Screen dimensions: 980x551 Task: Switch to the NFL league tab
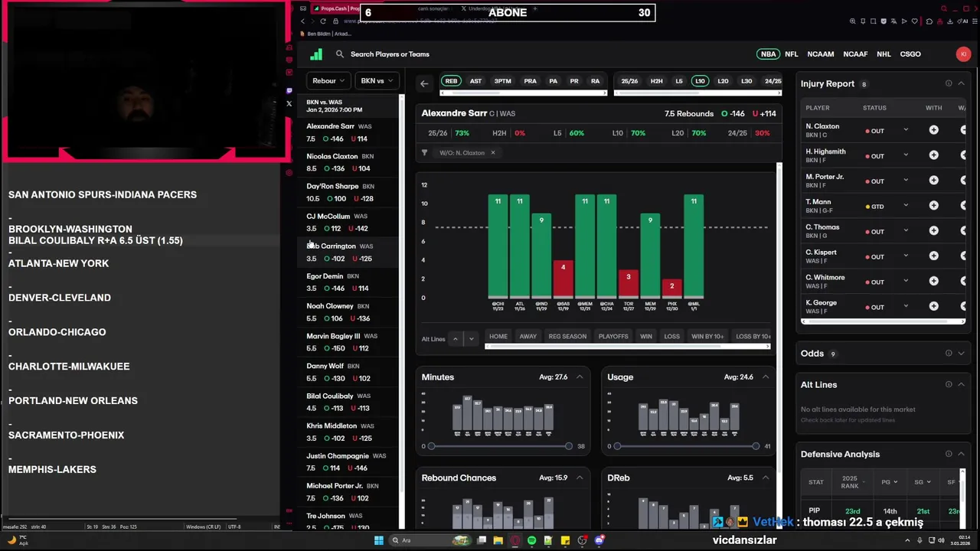[x=791, y=54]
